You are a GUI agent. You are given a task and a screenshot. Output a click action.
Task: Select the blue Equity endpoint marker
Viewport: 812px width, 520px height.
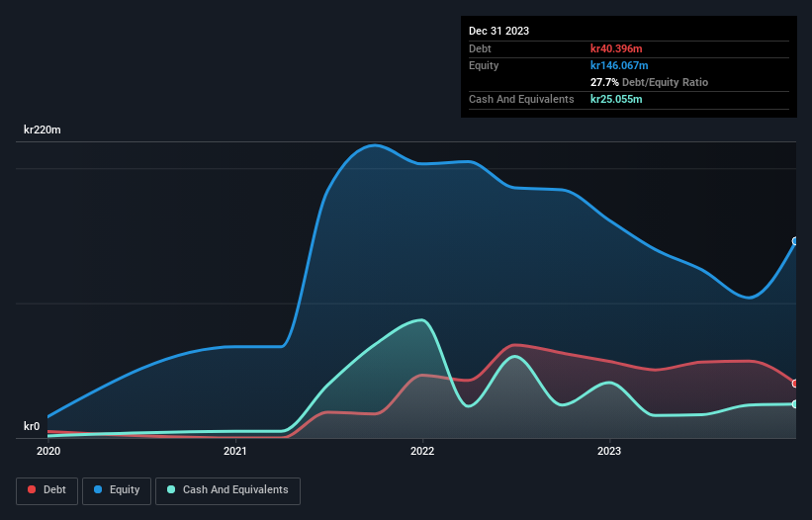pos(795,241)
